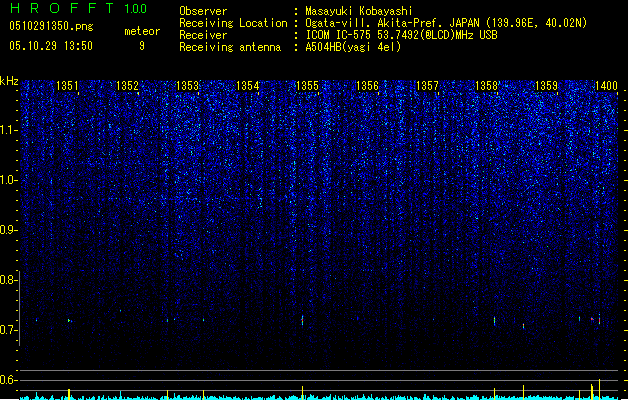Click the kHz axis unit label
This screenshot has height=400, width=629.
click(9, 81)
